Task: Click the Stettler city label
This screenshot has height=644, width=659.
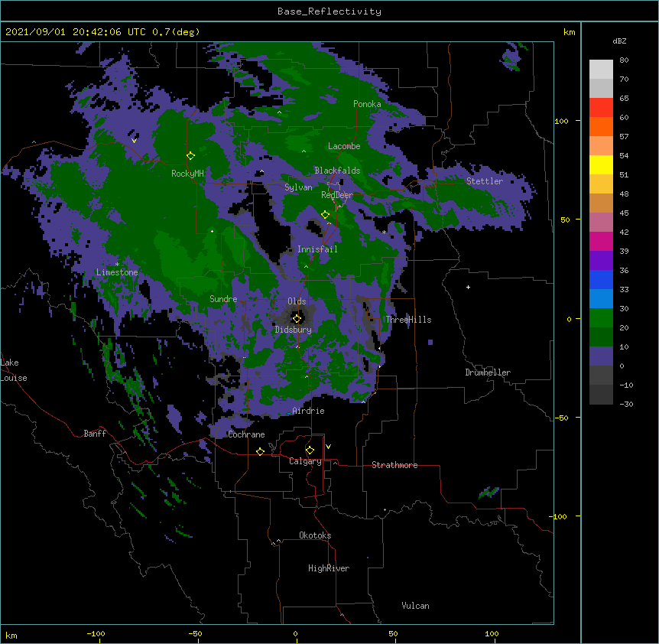Action: (x=485, y=181)
